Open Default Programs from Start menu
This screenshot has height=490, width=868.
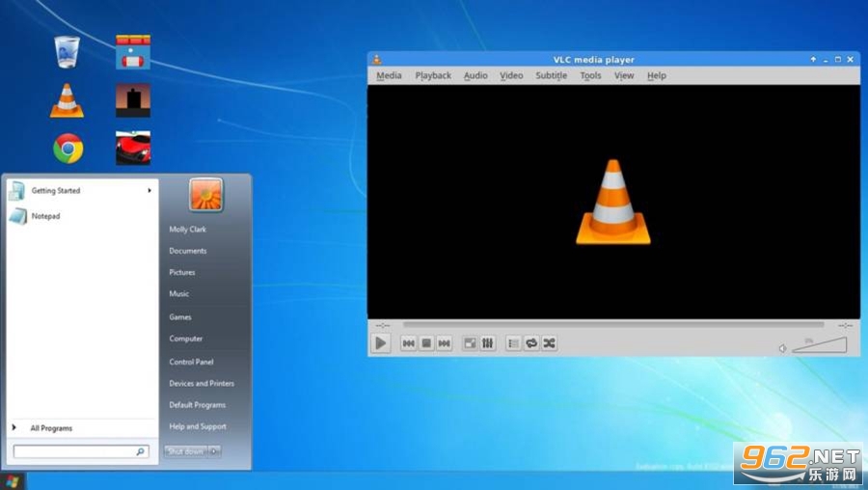click(197, 405)
